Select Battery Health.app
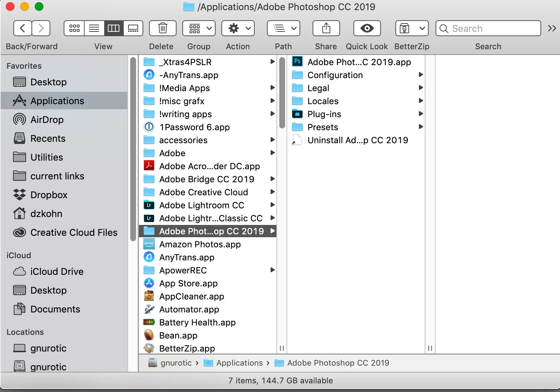The height and width of the screenshot is (392, 560). (x=208, y=323)
